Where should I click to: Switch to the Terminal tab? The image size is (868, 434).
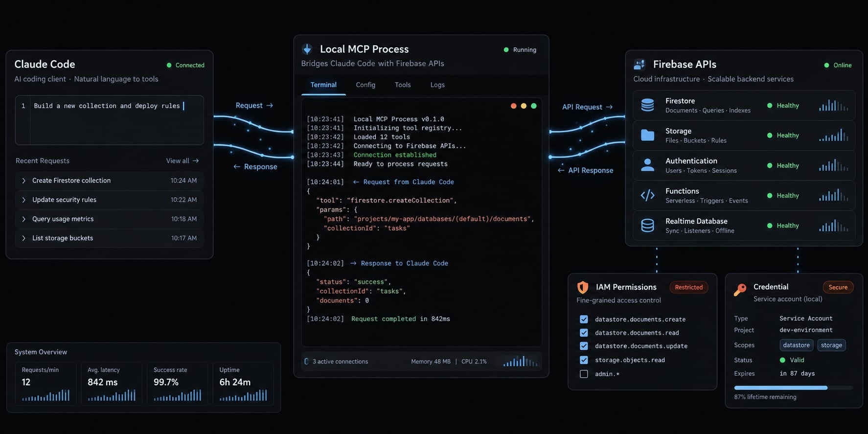tap(323, 85)
